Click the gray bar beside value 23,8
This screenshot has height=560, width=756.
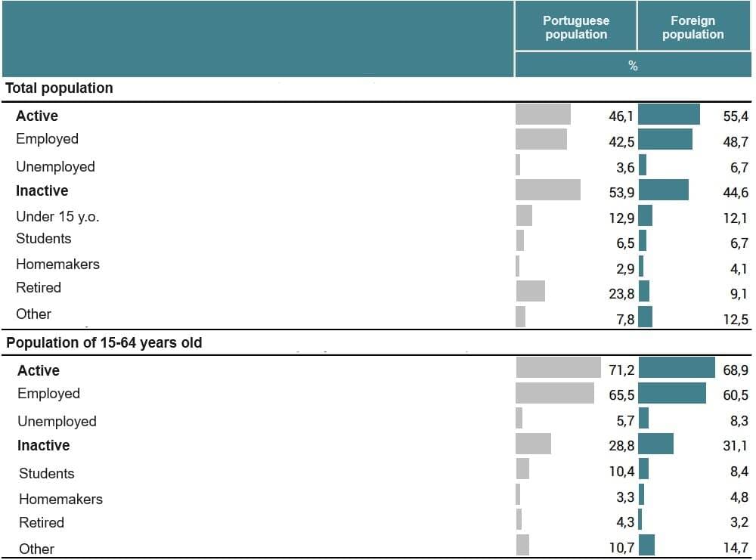531,291
